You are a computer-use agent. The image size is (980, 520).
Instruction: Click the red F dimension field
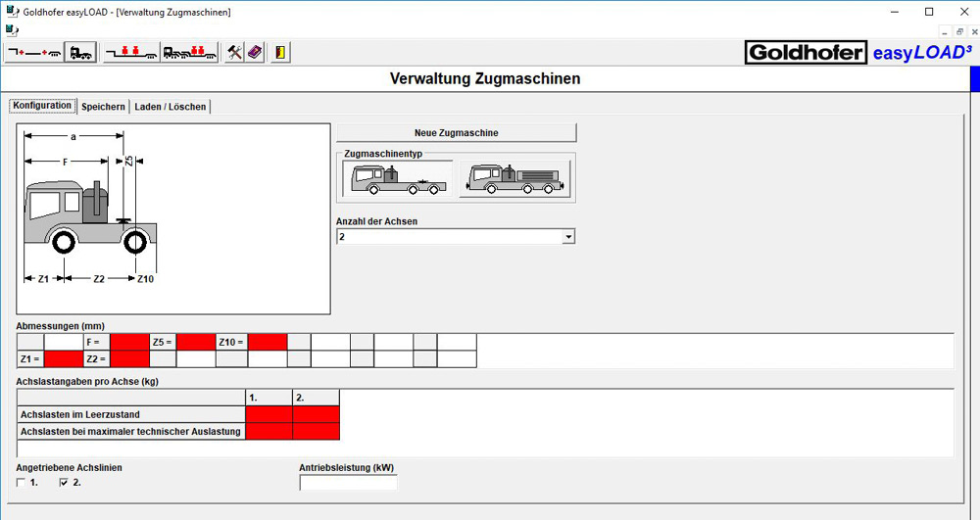129,342
